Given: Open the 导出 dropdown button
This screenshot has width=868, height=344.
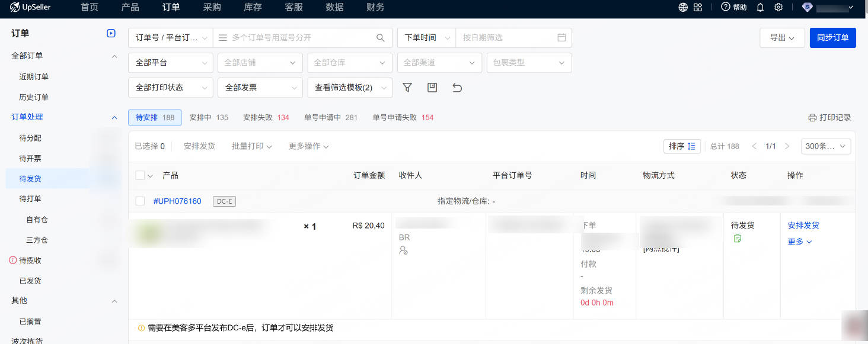Looking at the screenshot, I should click(781, 38).
